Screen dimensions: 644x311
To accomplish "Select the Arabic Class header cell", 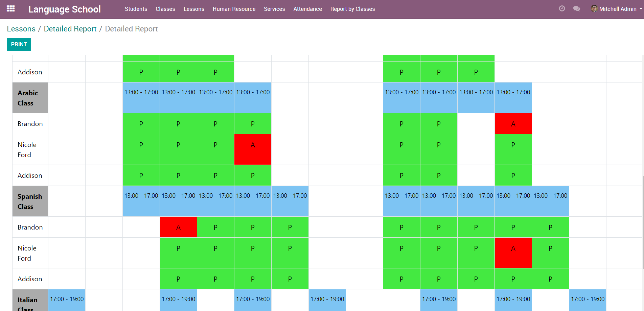I will pyautogui.click(x=30, y=98).
